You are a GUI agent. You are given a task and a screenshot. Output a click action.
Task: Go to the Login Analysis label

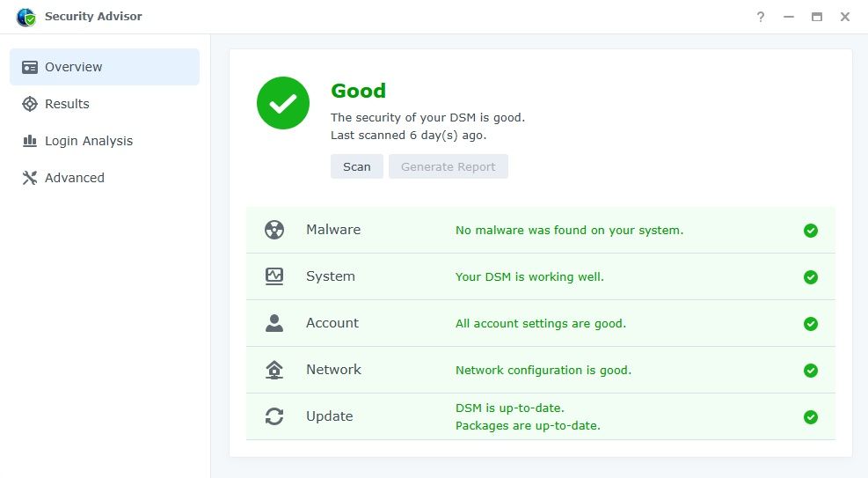coord(89,141)
